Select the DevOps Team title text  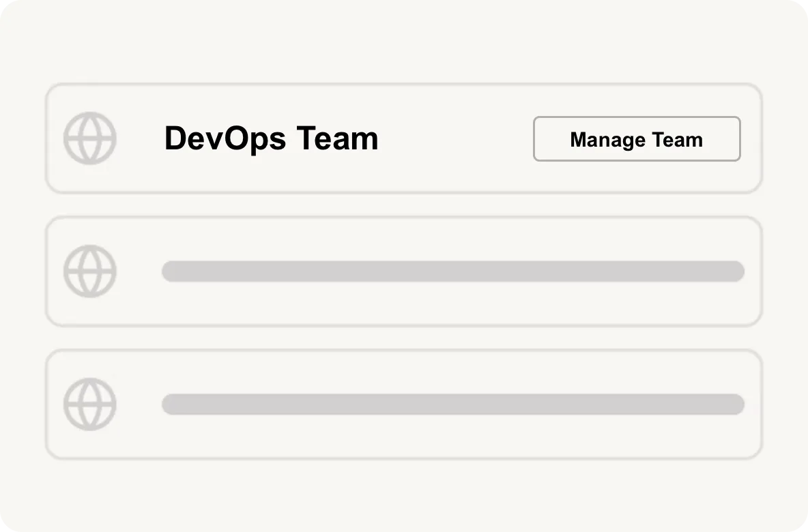[x=271, y=138]
